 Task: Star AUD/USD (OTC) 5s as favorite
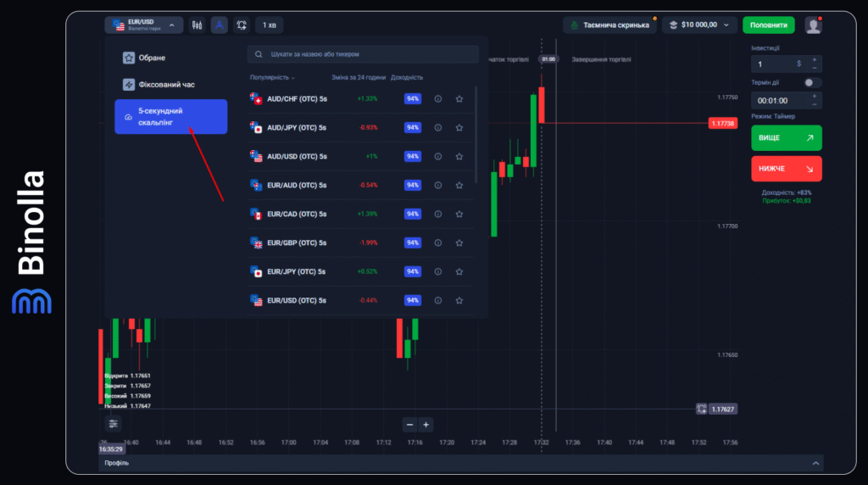(x=459, y=157)
